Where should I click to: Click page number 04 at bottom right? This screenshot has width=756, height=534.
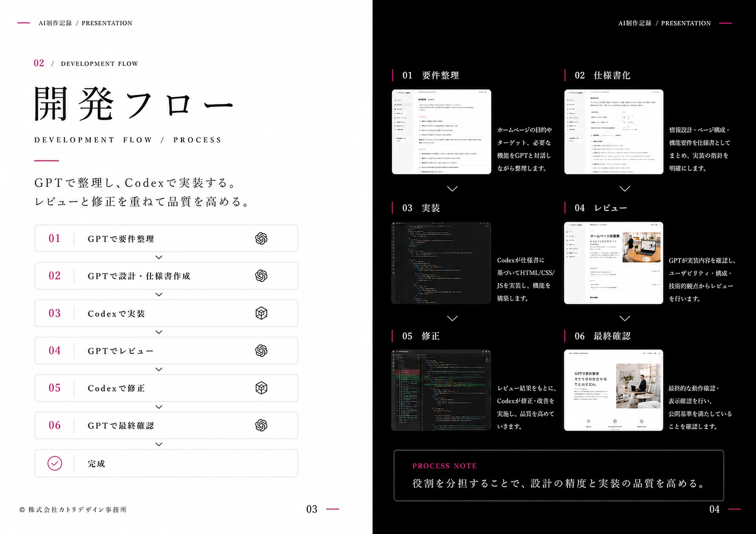coord(714,509)
